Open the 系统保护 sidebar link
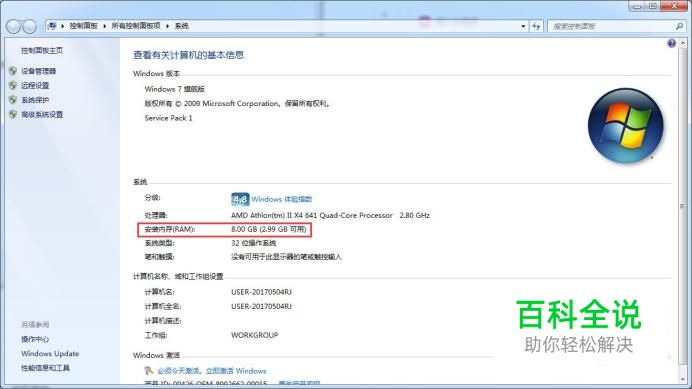The height and width of the screenshot is (389, 692). (x=35, y=100)
